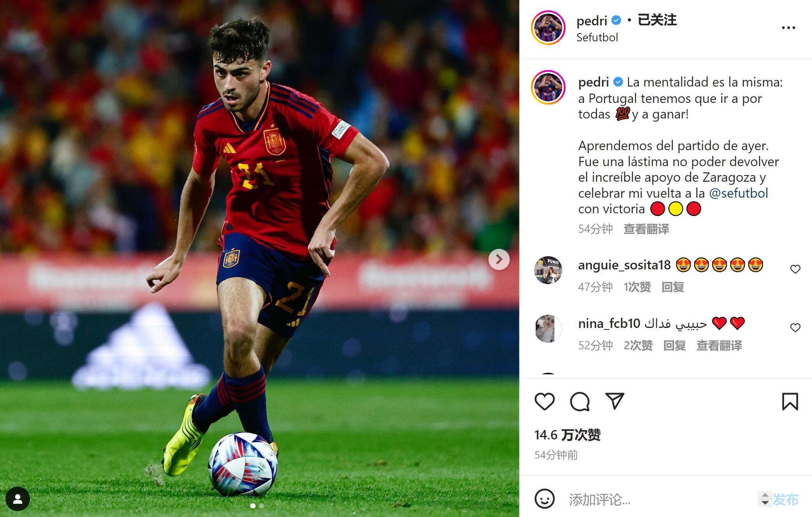Open the @sefutbol mention in the caption
The image size is (812, 517).
[x=738, y=193]
